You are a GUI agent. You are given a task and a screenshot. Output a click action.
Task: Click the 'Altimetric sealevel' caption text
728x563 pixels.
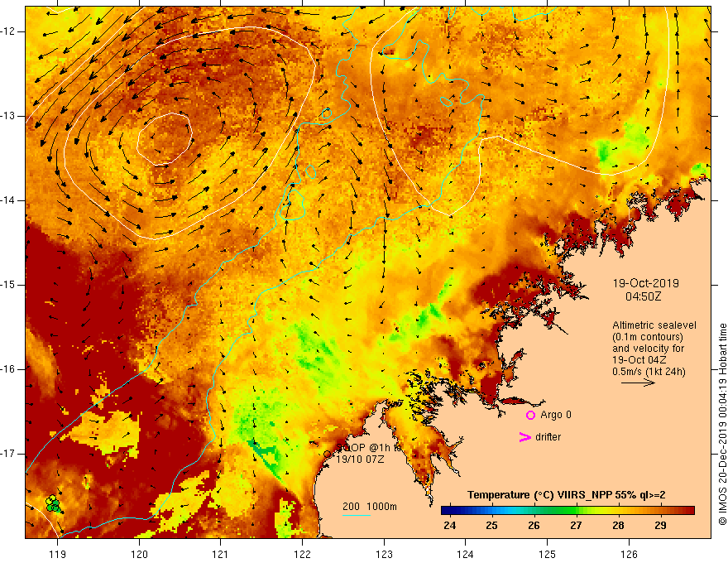[654, 325]
